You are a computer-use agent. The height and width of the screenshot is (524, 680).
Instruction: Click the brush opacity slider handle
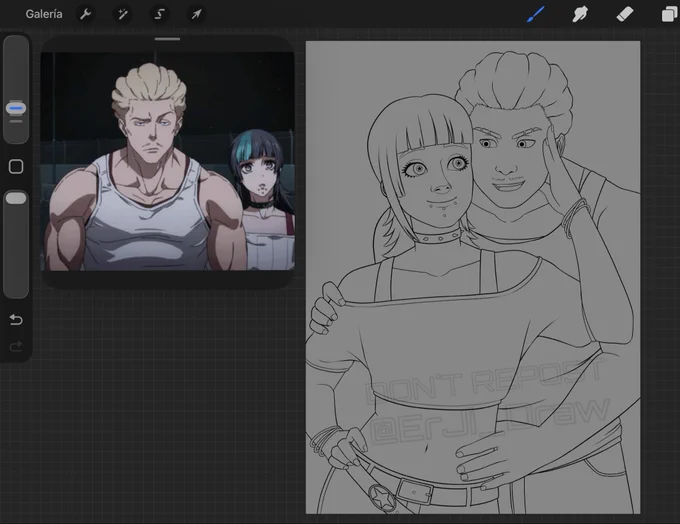pyautogui.click(x=16, y=199)
